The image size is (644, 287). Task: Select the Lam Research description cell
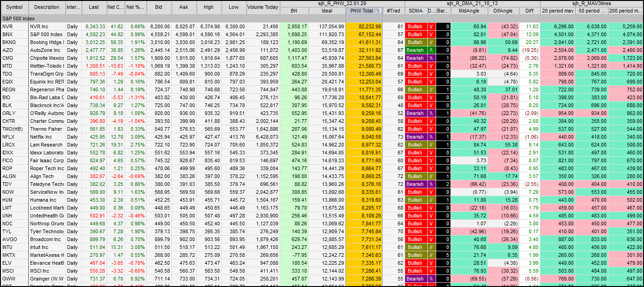click(47, 145)
